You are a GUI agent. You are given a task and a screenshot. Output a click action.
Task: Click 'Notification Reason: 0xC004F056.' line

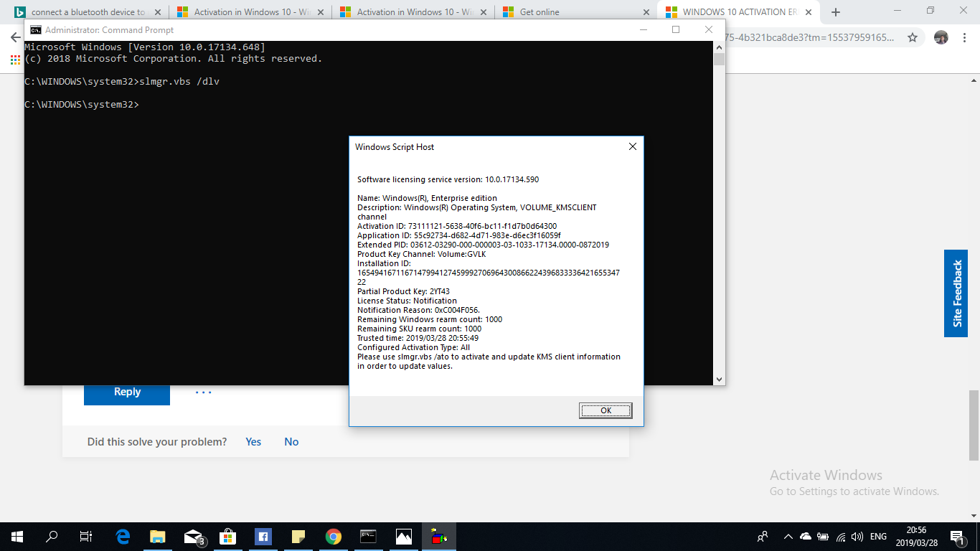(418, 310)
